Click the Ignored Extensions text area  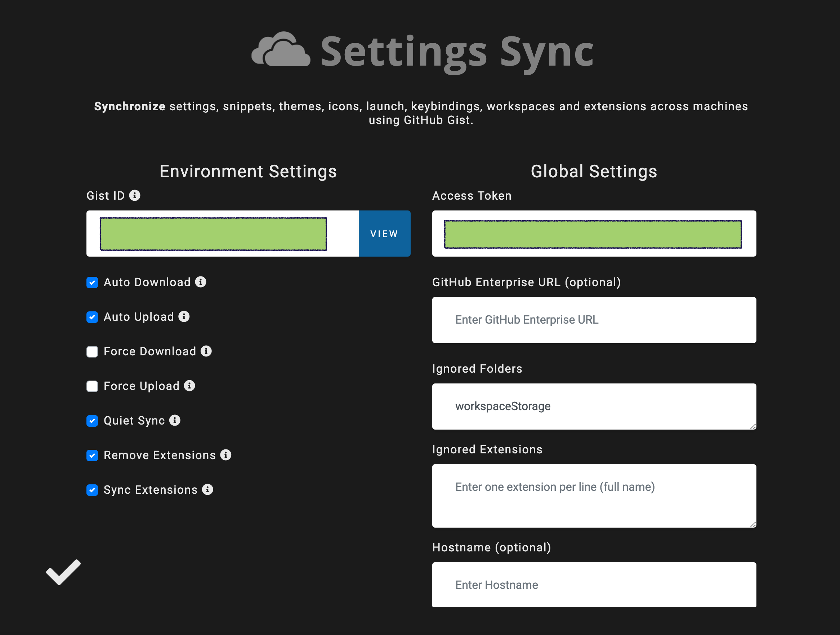coord(594,496)
